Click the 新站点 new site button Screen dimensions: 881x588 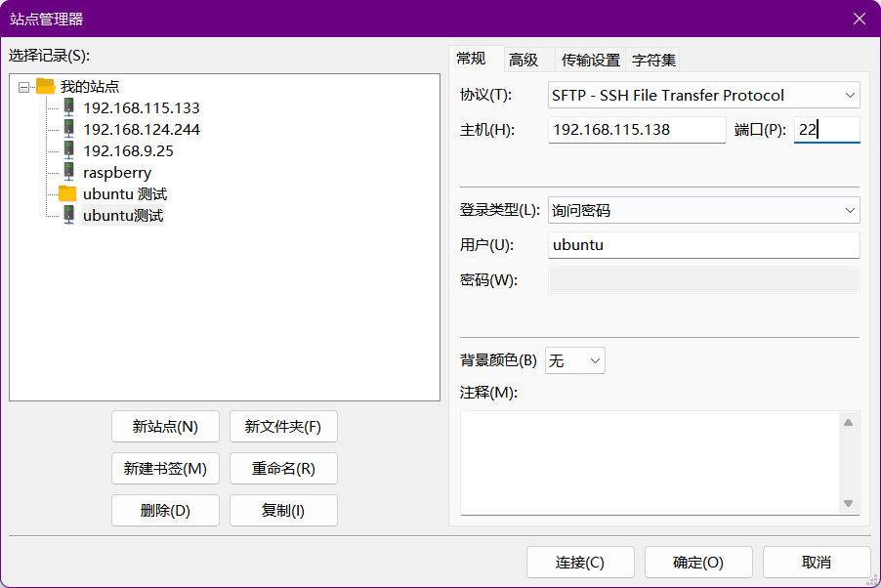[x=165, y=426]
